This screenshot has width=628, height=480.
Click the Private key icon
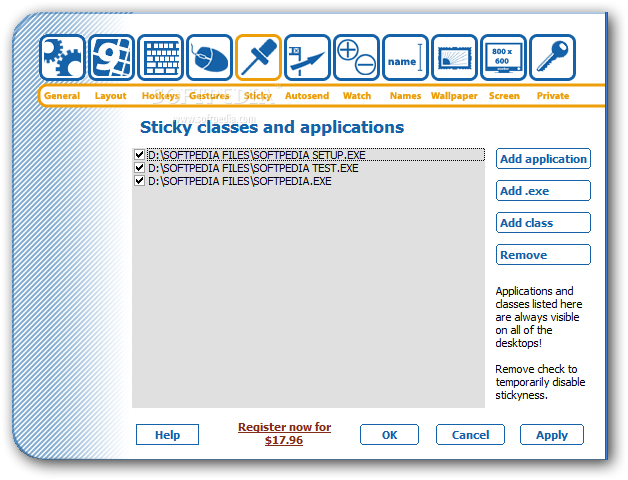point(552,57)
